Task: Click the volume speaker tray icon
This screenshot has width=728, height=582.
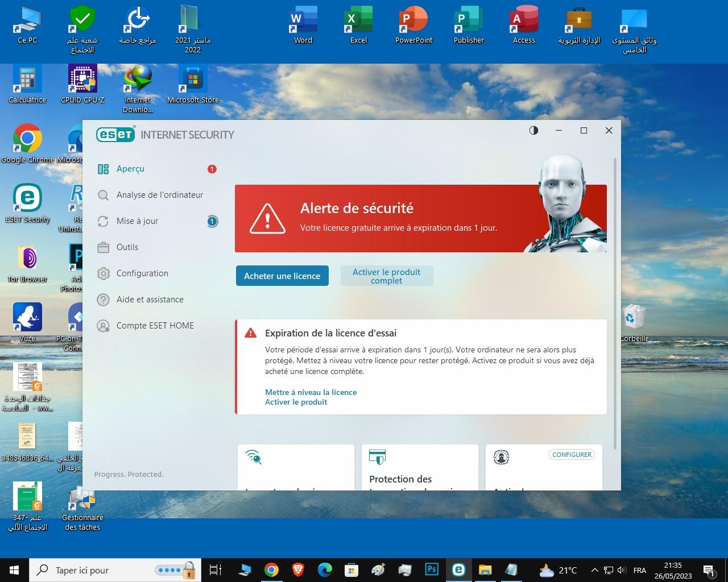Action: point(622,570)
